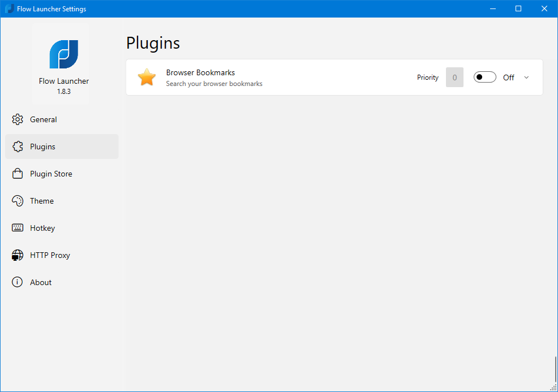Click the Browser Bookmarks plugin title
This screenshot has width=558, height=392.
point(200,72)
